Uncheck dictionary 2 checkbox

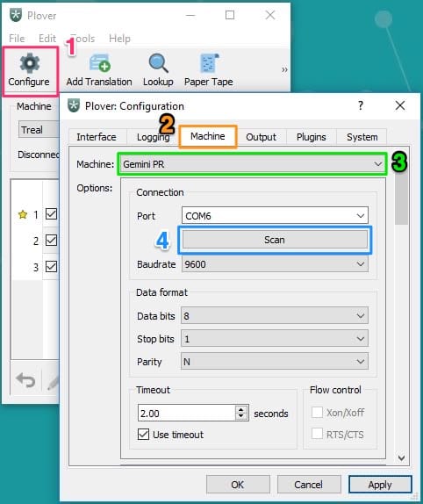(52, 241)
